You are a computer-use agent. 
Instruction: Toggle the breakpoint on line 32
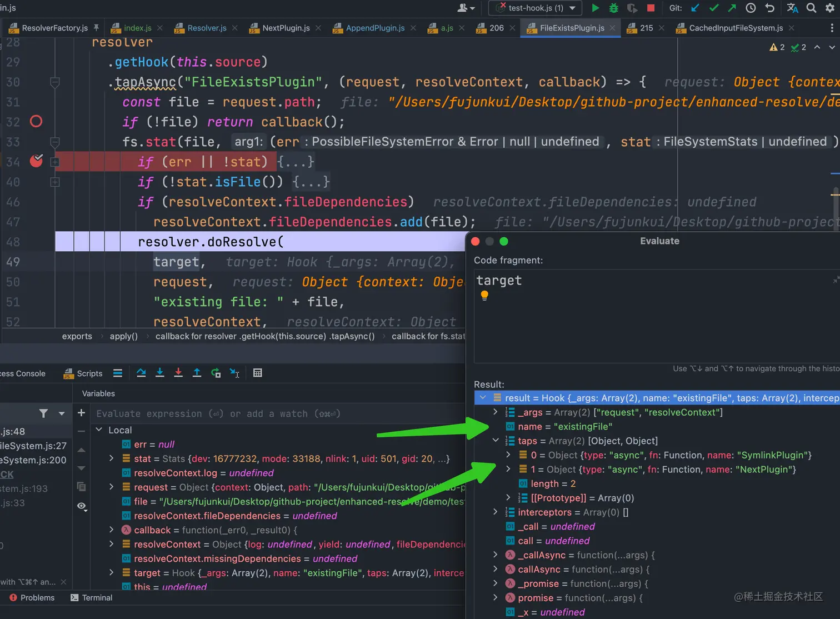coord(36,121)
